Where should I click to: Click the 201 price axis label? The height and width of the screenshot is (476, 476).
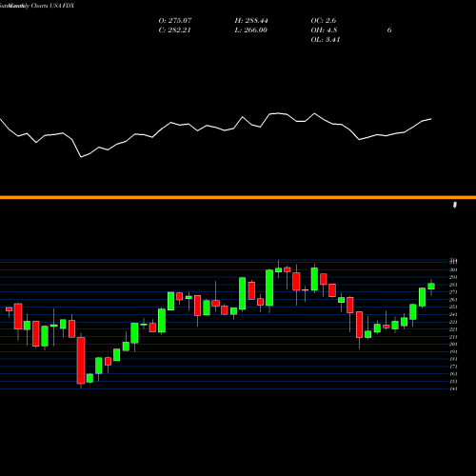453,345
